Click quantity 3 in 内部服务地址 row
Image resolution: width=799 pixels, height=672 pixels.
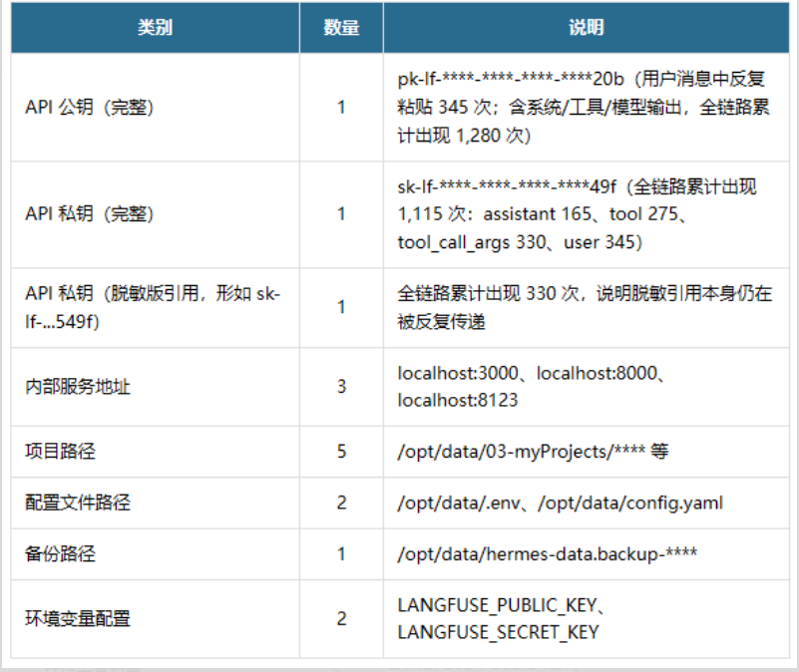341,387
